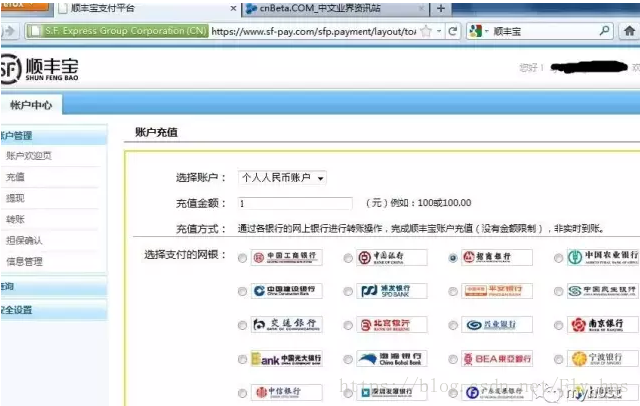This screenshot has height=406, width=640.
Task: Select the BEA 東亞銀行 radio button
Action: 453,359
